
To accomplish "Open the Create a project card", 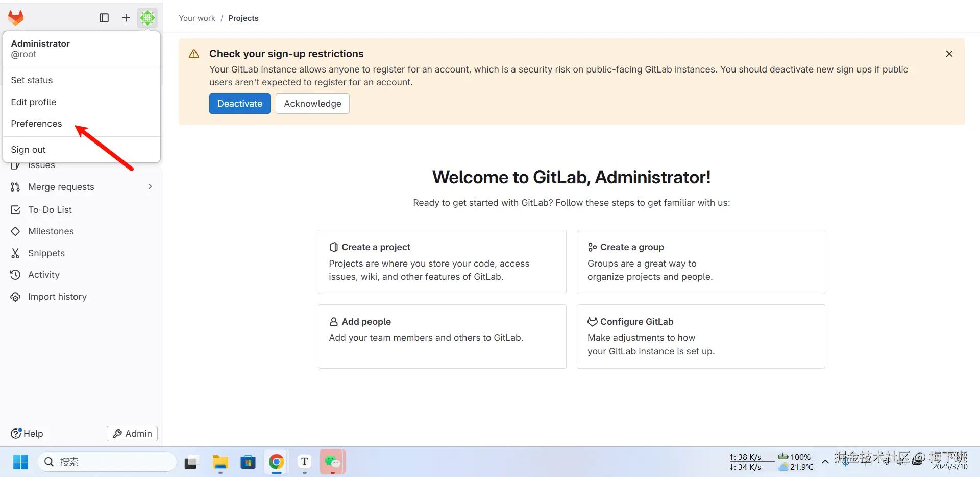I will (x=442, y=262).
